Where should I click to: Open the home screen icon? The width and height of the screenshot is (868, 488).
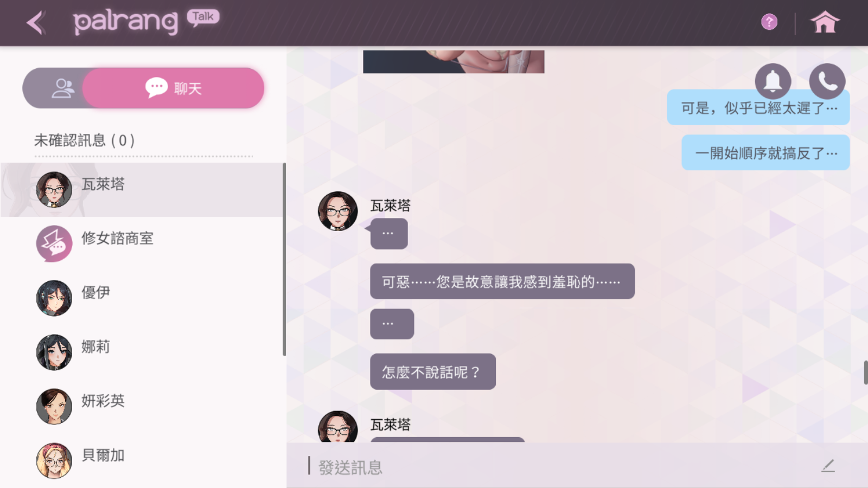click(825, 23)
